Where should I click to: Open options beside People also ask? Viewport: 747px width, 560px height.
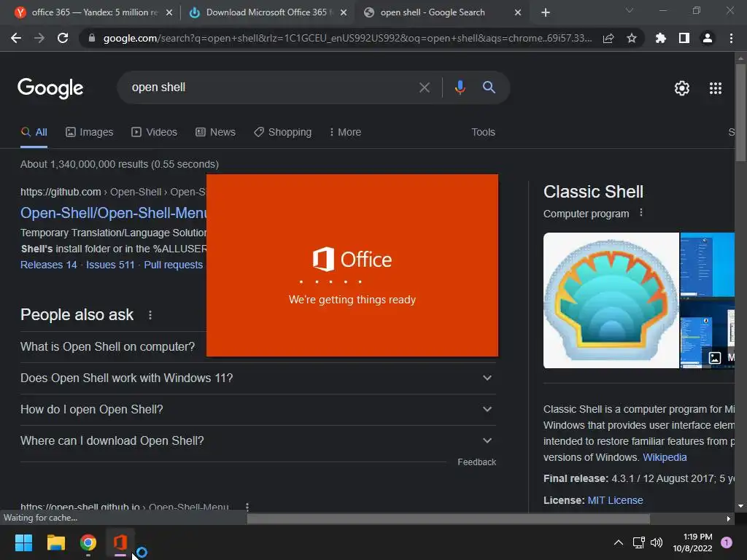pos(150,315)
